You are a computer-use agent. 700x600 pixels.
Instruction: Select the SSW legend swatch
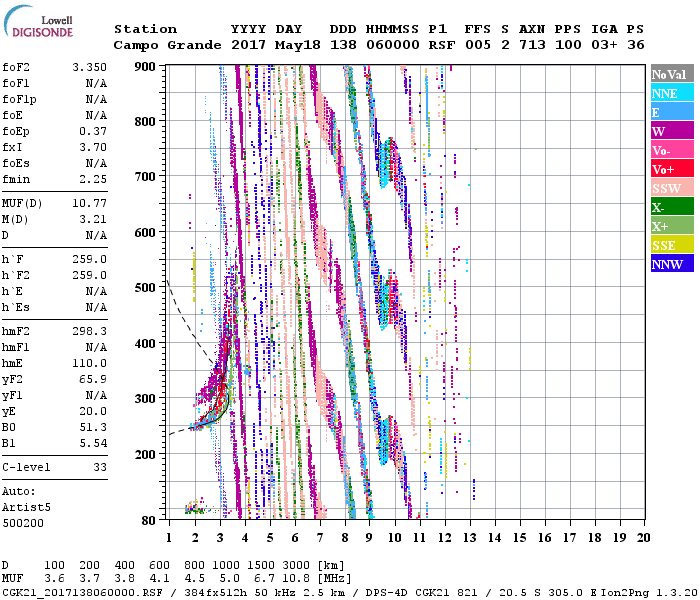coord(672,188)
